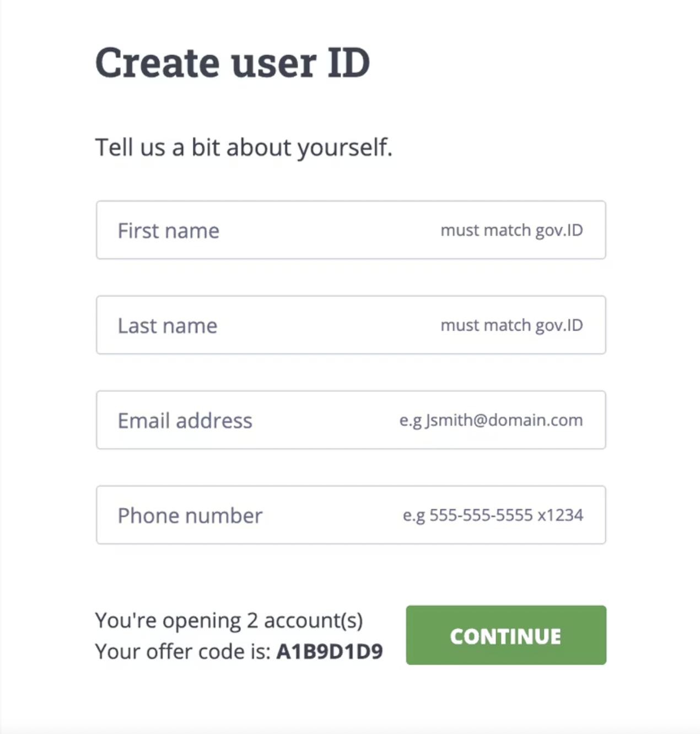Select the offer code A1B9D1D9

pos(329,652)
